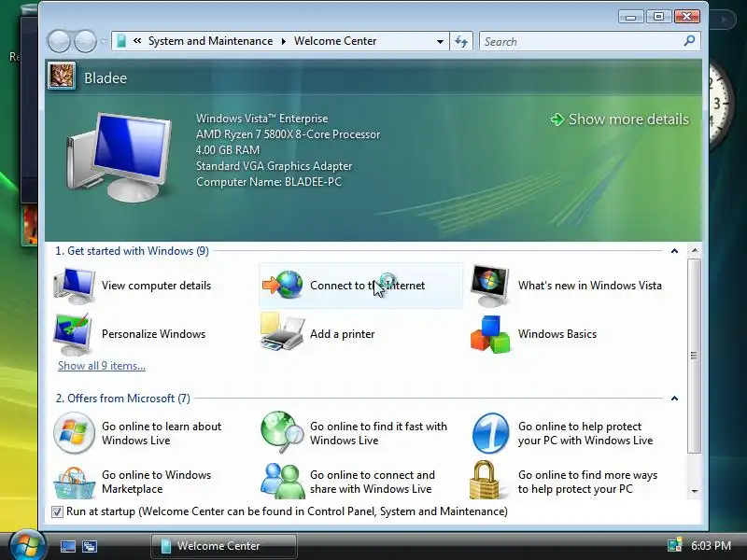The image size is (747, 560).
Task: Click the Welcome Center taskbar button
Action: [x=224, y=546]
